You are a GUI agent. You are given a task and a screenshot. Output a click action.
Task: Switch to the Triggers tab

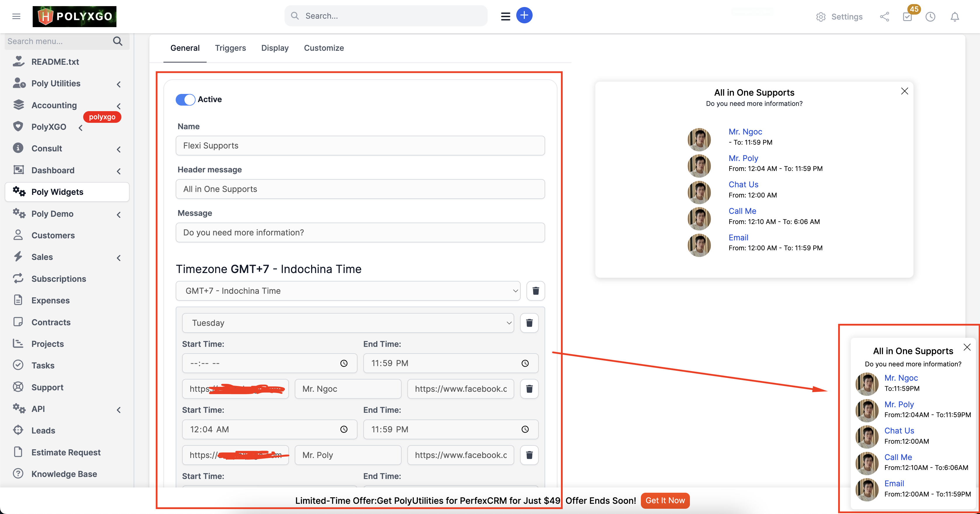(230, 48)
